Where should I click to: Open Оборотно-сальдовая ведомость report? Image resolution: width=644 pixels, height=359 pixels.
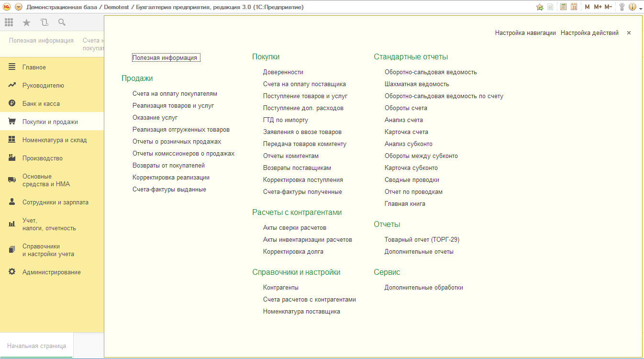click(x=431, y=72)
